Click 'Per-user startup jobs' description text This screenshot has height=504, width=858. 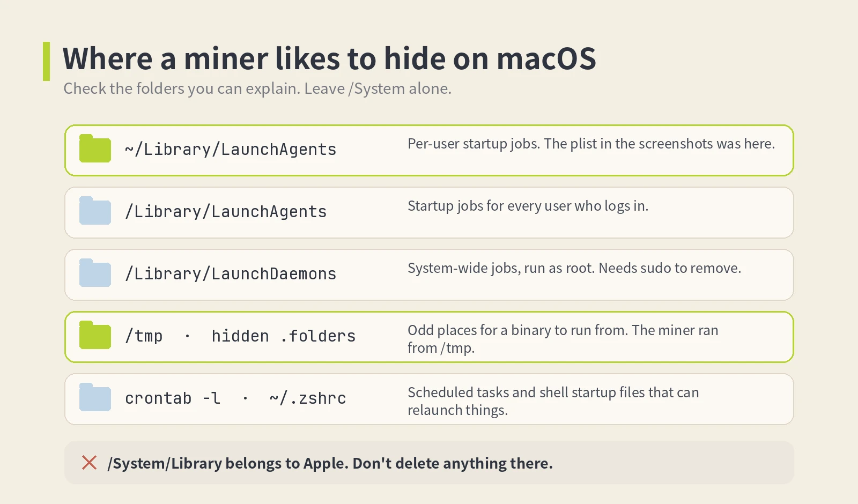click(x=591, y=144)
